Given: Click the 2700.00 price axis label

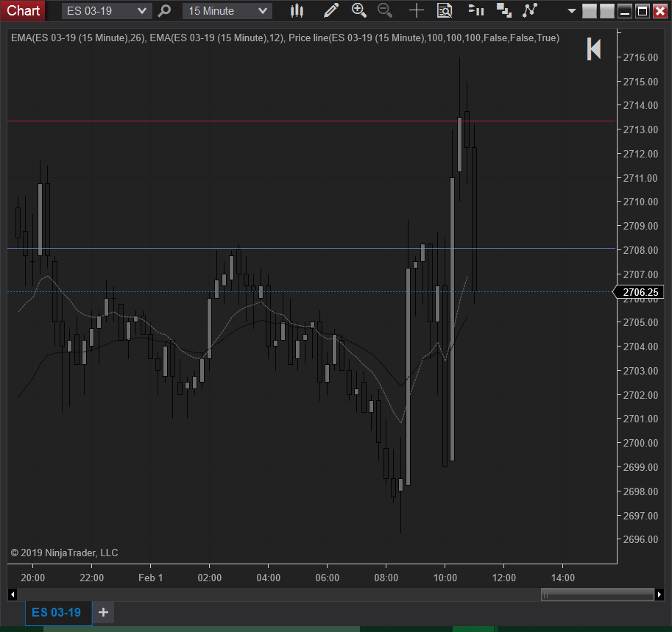Looking at the screenshot, I should (x=640, y=443).
